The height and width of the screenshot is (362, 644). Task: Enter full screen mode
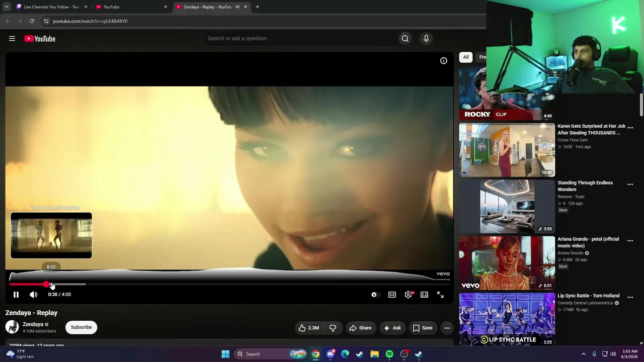click(x=440, y=295)
